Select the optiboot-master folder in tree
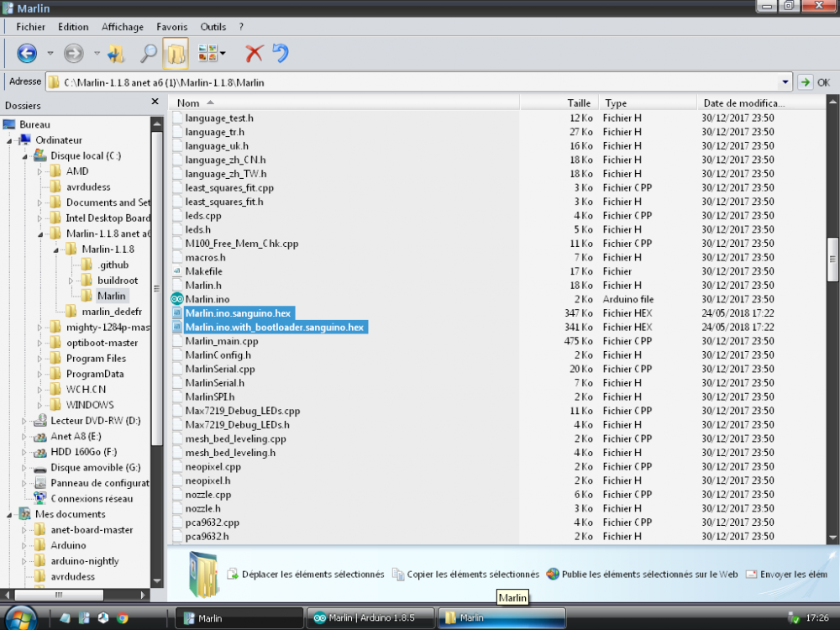This screenshot has height=630, width=840. tap(102, 343)
